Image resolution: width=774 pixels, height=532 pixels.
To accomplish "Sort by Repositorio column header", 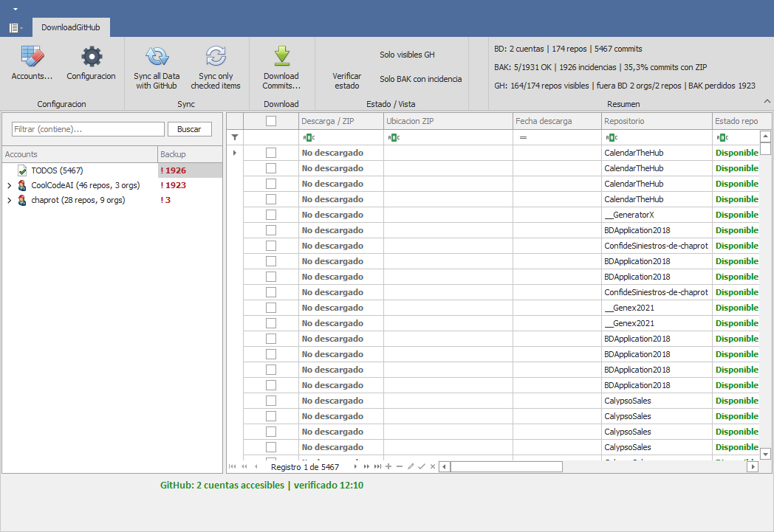I will pyautogui.click(x=657, y=121).
